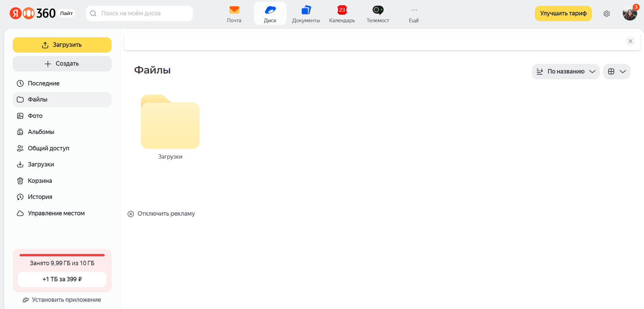
Task: Go to Корзина in the sidebar
Action: pyautogui.click(x=40, y=181)
